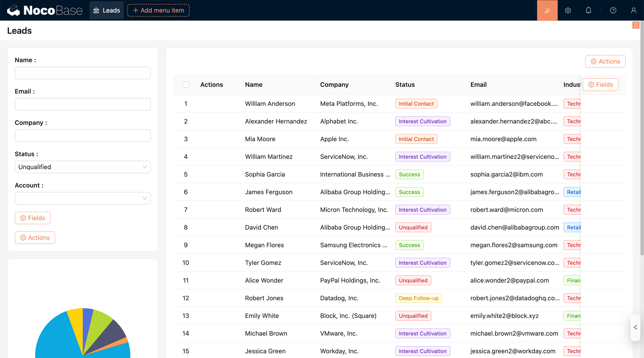644x358 pixels.
Task: Click the Name filter input field
Action: pyautogui.click(x=83, y=73)
